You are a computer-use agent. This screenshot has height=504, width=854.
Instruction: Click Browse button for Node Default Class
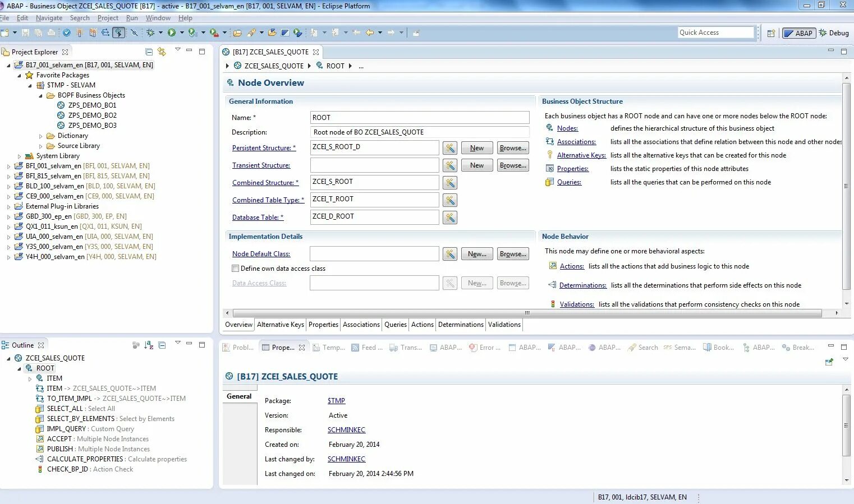[x=513, y=254]
